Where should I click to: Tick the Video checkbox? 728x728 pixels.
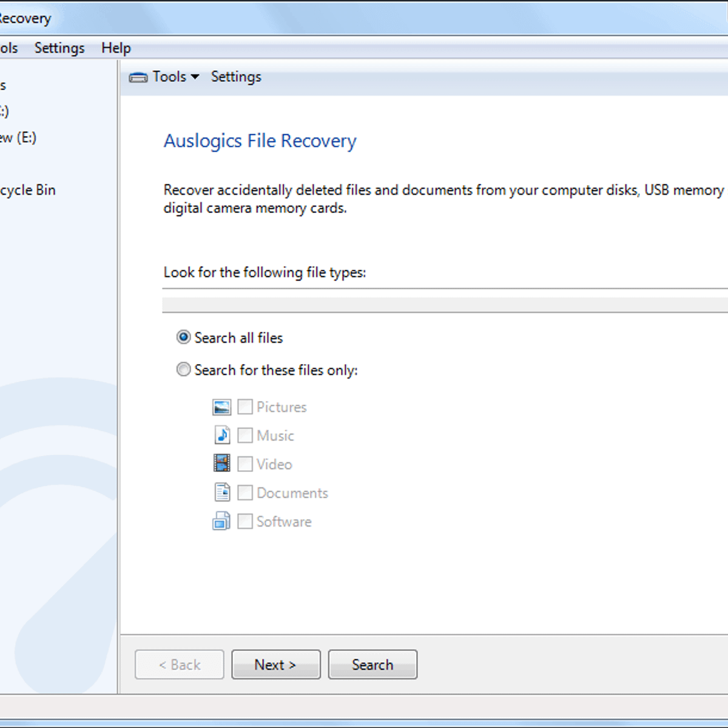click(x=245, y=463)
